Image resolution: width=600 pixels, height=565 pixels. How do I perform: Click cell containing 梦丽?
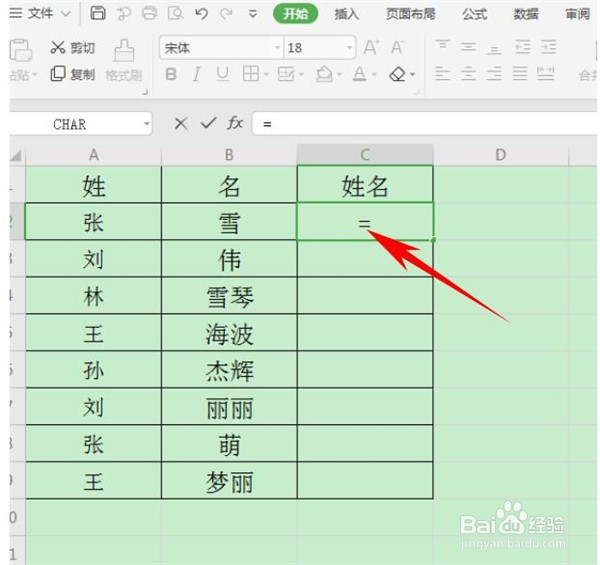[x=229, y=481]
